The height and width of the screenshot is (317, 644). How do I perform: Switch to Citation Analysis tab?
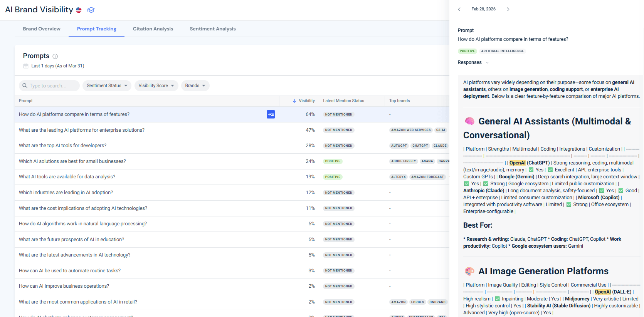(153, 29)
